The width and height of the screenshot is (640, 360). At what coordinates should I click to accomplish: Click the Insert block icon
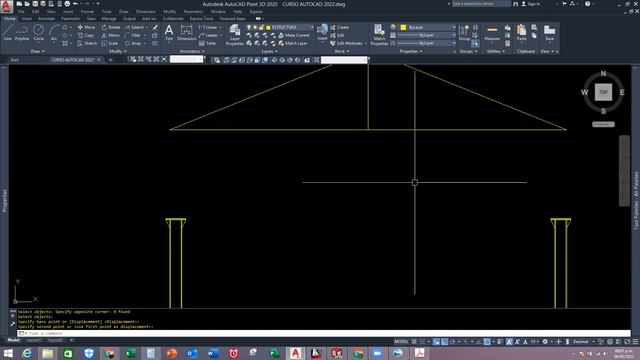[322, 32]
